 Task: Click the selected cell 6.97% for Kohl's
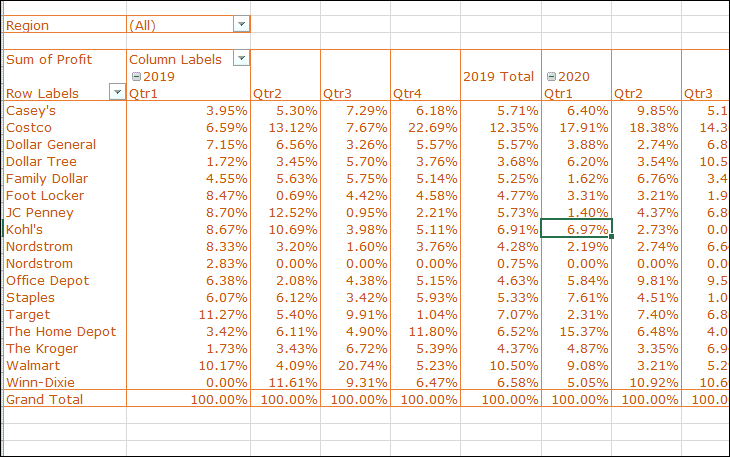(576, 229)
